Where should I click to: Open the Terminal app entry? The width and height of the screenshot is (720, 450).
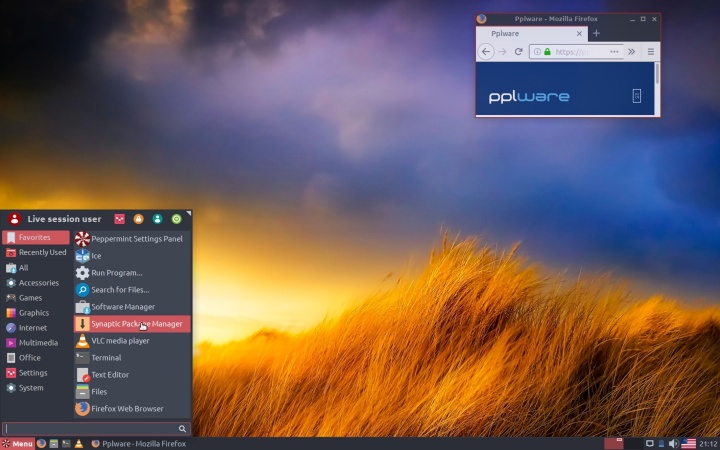pyautogui.click(x=106, y=358)
